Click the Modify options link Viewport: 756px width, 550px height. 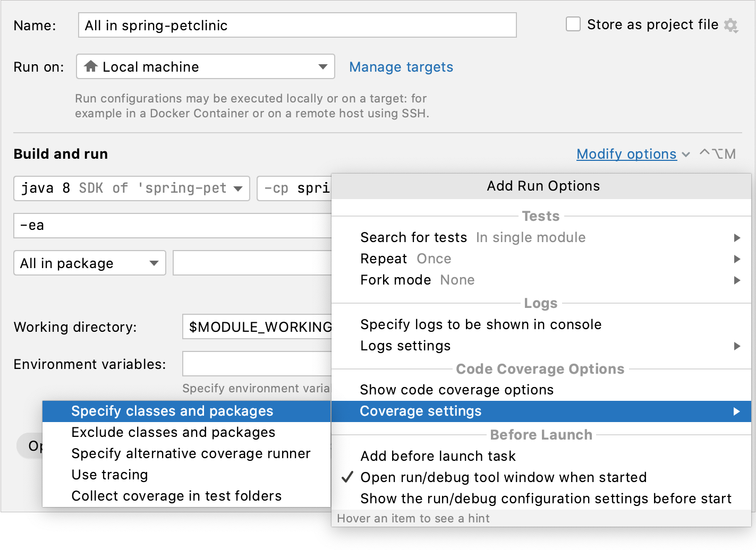(626, 154)
